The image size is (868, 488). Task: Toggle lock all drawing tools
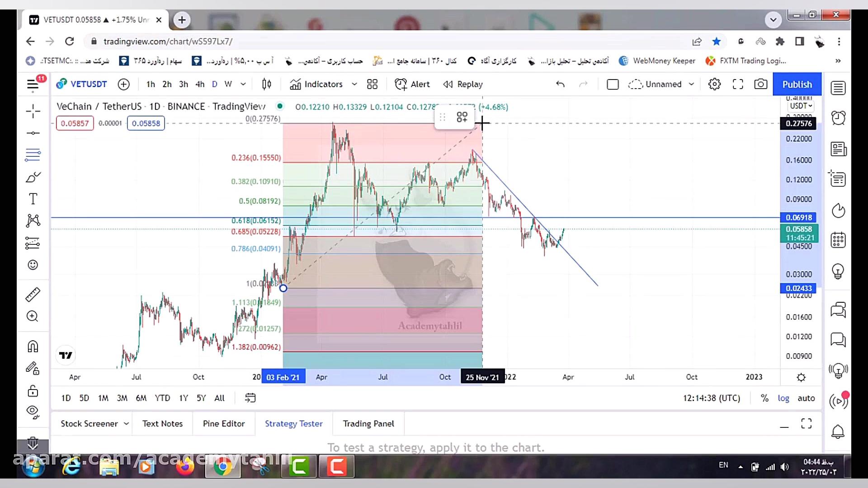tap(33, 390)
